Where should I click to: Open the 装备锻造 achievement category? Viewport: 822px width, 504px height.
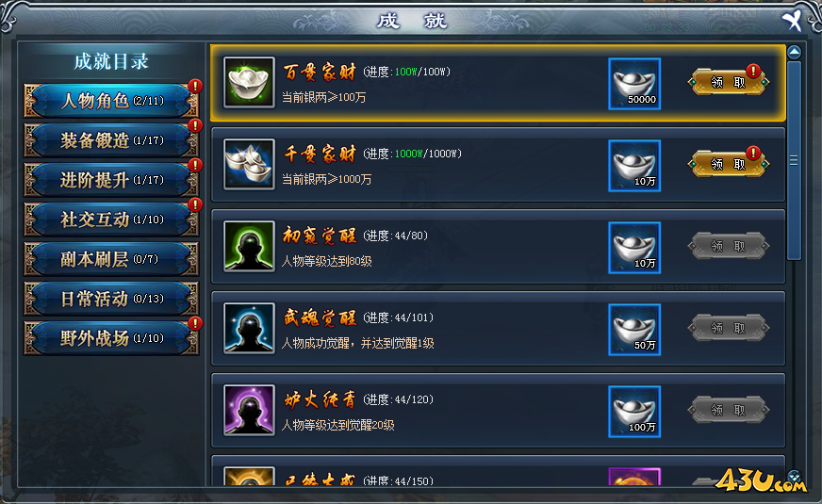tap(111, 139)
